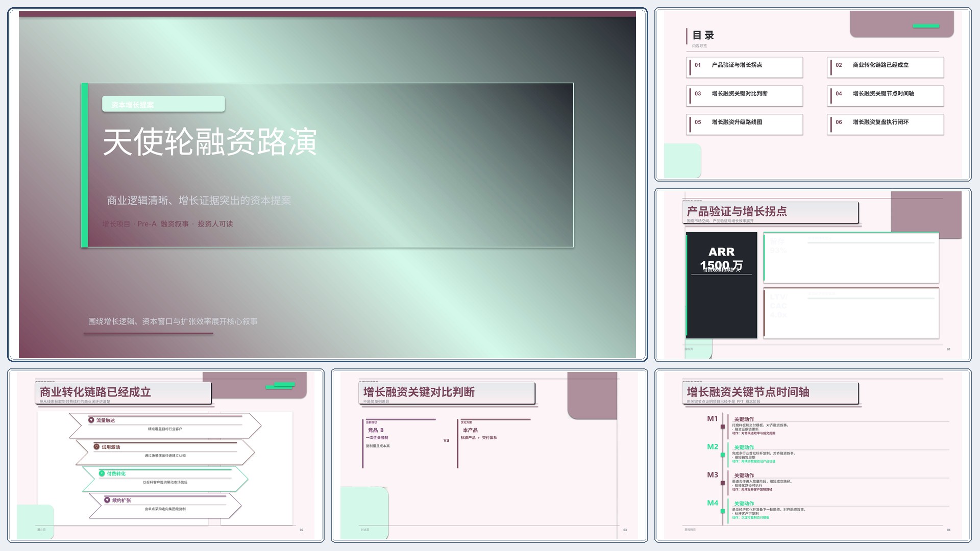
Task: Click the 产品验证与增长拐点 slide title
Action: coord(737,211)
